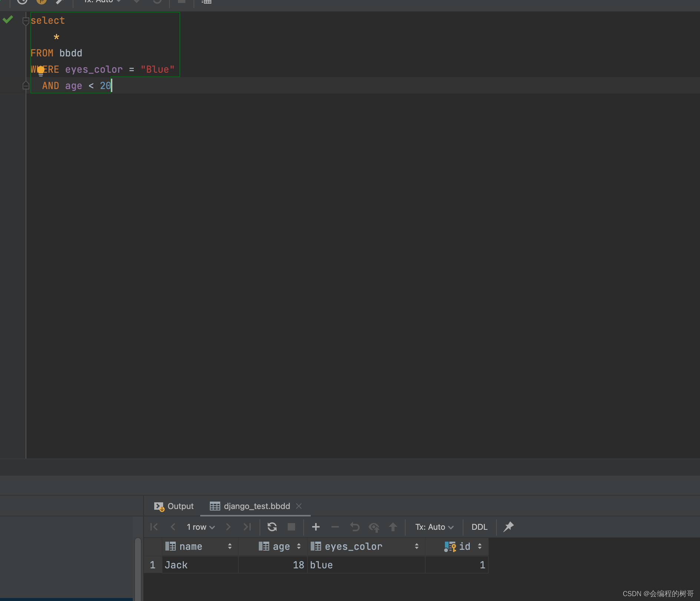Click the fold end marker at AND line

(26, 85)
